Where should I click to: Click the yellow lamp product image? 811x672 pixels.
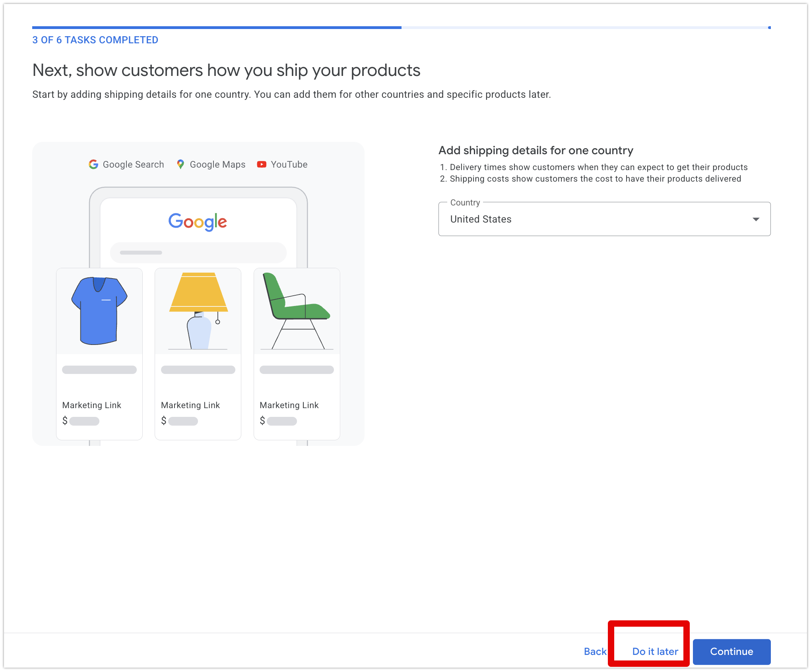coord(198,311)
